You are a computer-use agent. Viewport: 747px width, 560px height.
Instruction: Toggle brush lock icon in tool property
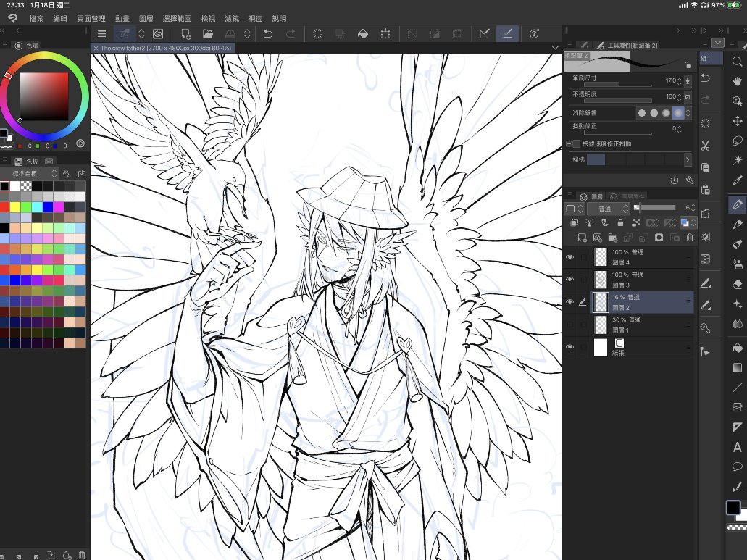[x=687, y=64]
